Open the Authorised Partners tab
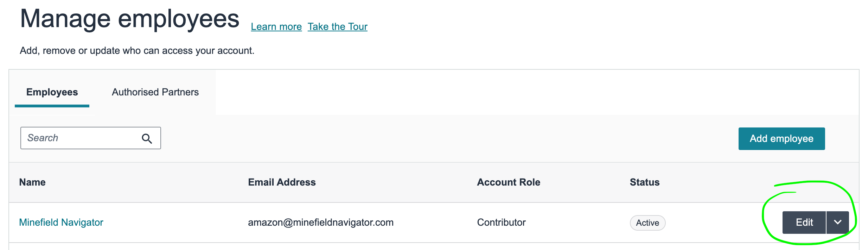Image resolution: width=868 pixels, height=250 pixels. [x=155, y=92]
